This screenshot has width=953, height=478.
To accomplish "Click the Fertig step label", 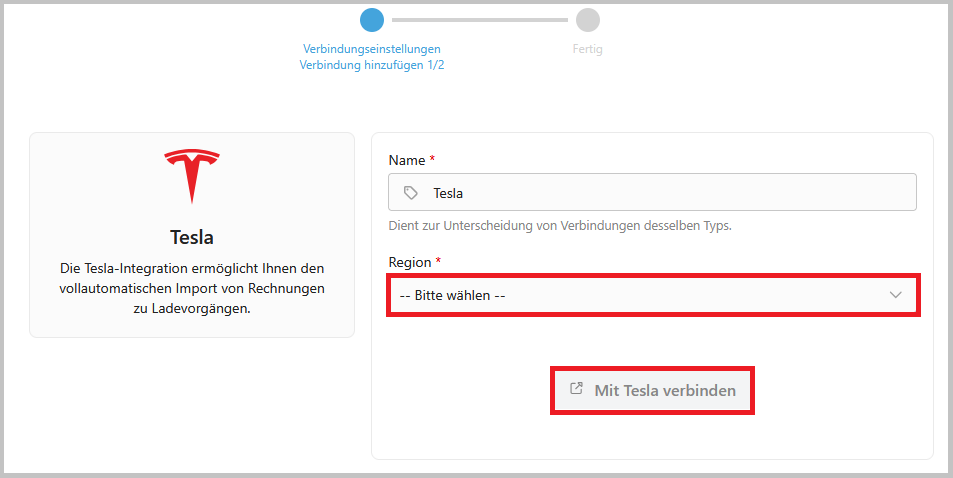I will [x=588, y=49].
